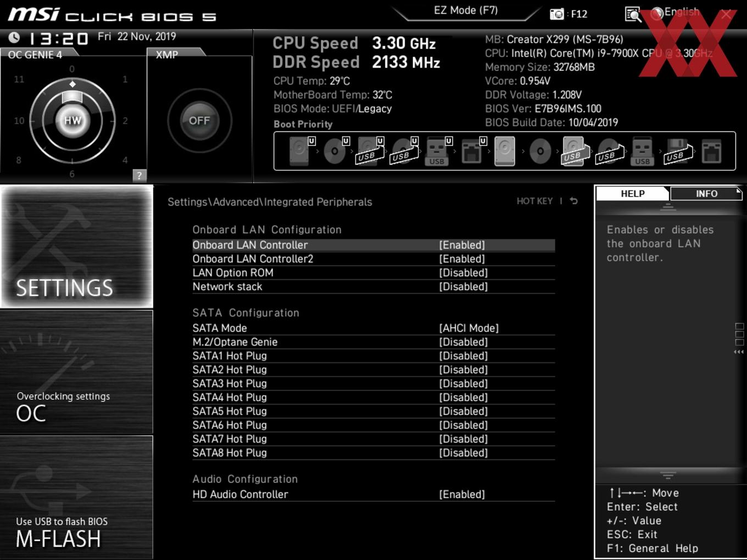Select the legacy CD/DVD boot icon

click(x=540, y=151)
